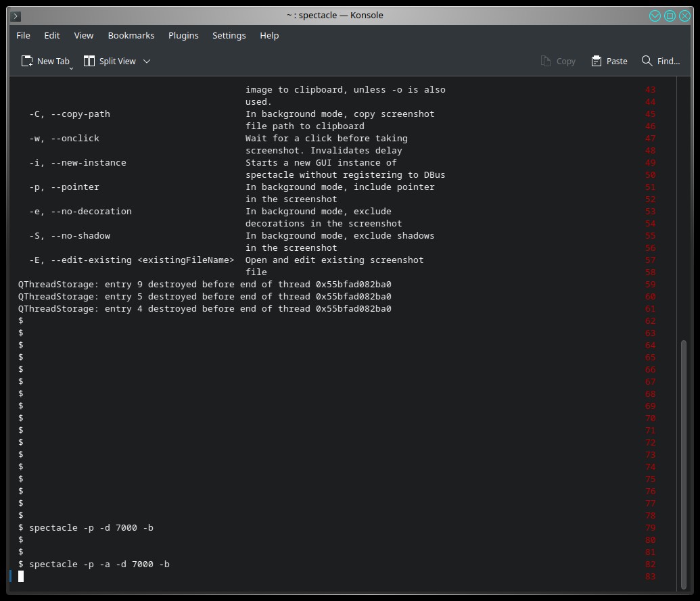Image resolution: width=700 pixels, height=601 pixels.
Task: Click line number 79
Action: (x=650, y=528)
